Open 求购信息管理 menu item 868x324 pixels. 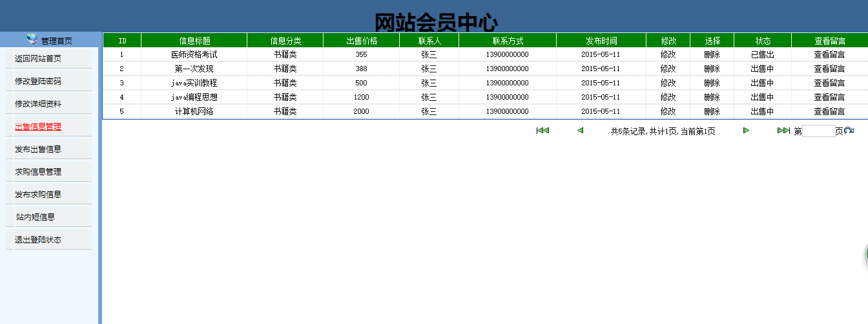click(38, 172)
